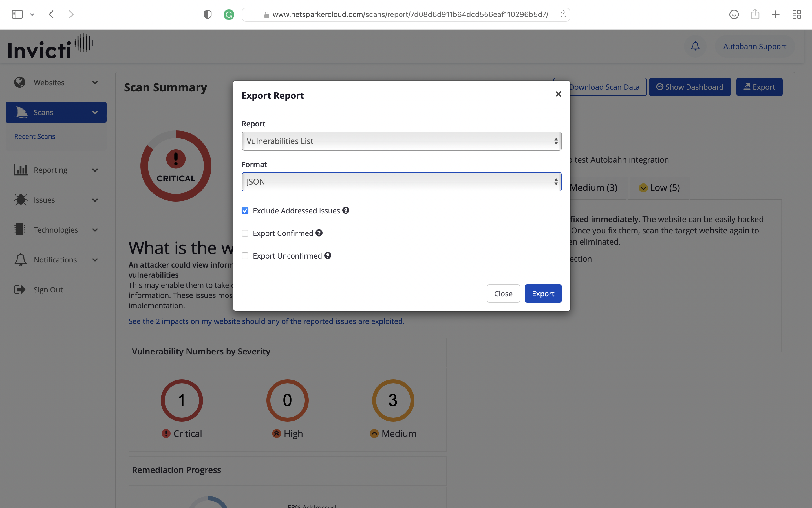Open Autobahn Support account link
812x508 pixels.
(x=754, y=46)
